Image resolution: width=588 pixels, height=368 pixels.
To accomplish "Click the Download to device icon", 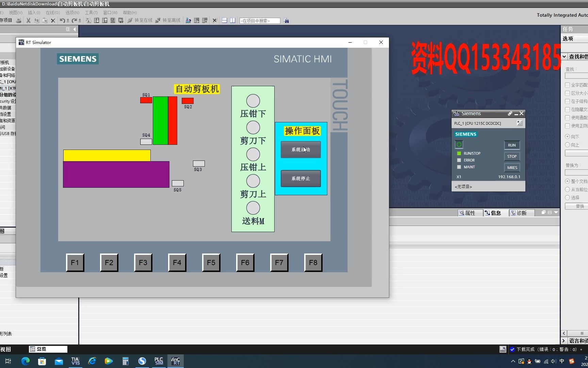I will click(x=97, y=20).
